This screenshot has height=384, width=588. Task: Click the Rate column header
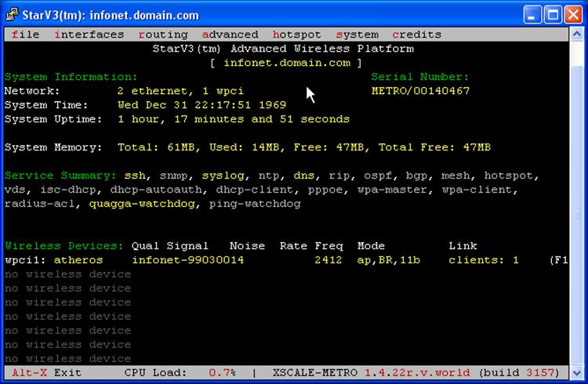pyautogui.click(x=293, y=246)
